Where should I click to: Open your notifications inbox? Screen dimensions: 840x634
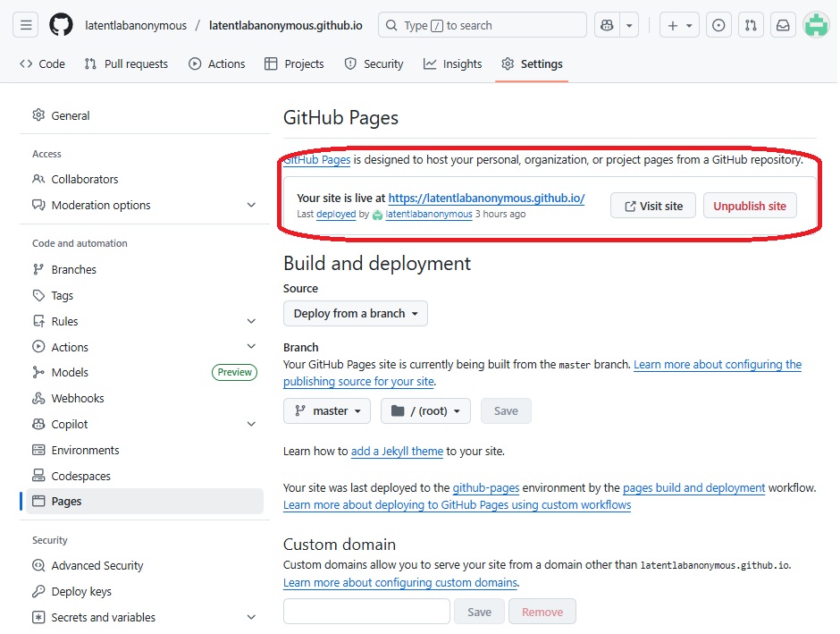[783, 25]
